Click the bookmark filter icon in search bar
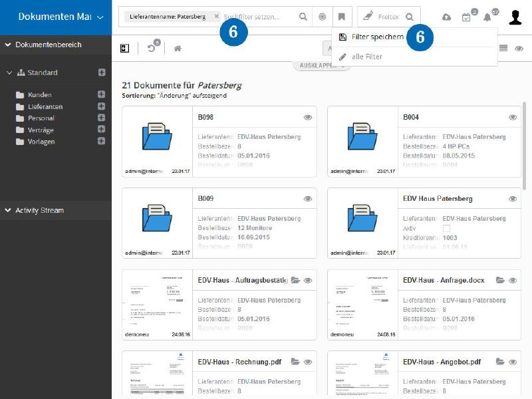This screenshot has height=399, width=532. click(342, 17)
